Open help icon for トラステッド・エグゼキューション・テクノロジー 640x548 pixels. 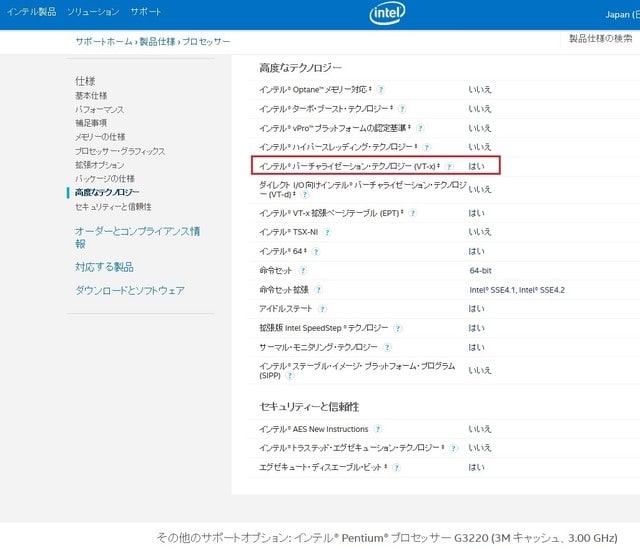click(453, 448)
